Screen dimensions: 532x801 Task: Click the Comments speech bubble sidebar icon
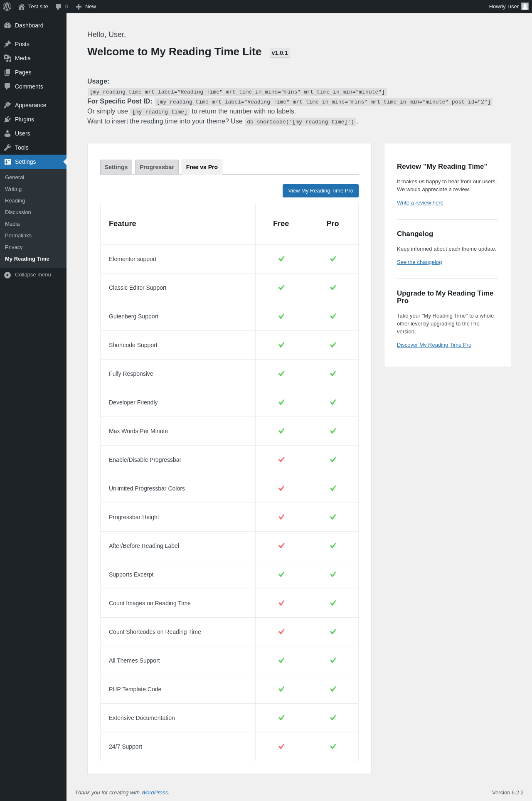pyautogui.click(x=7, y=86)
